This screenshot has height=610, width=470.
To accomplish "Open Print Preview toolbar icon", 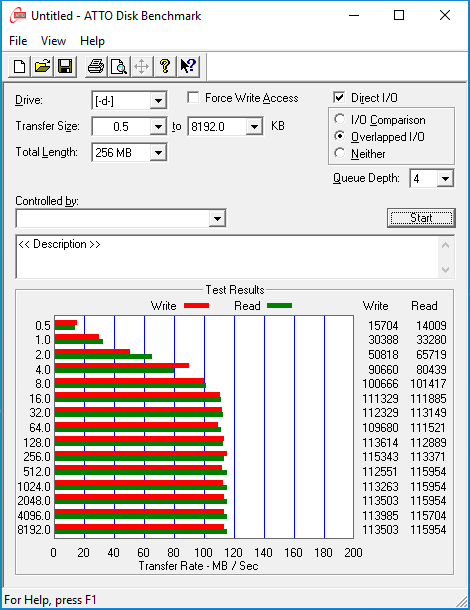I will pos(119,67).
